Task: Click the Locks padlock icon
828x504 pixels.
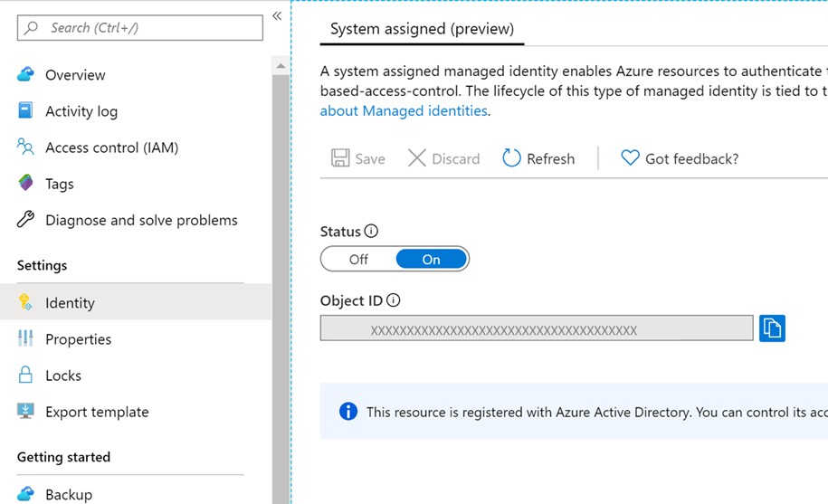Action: pos(25,376)
